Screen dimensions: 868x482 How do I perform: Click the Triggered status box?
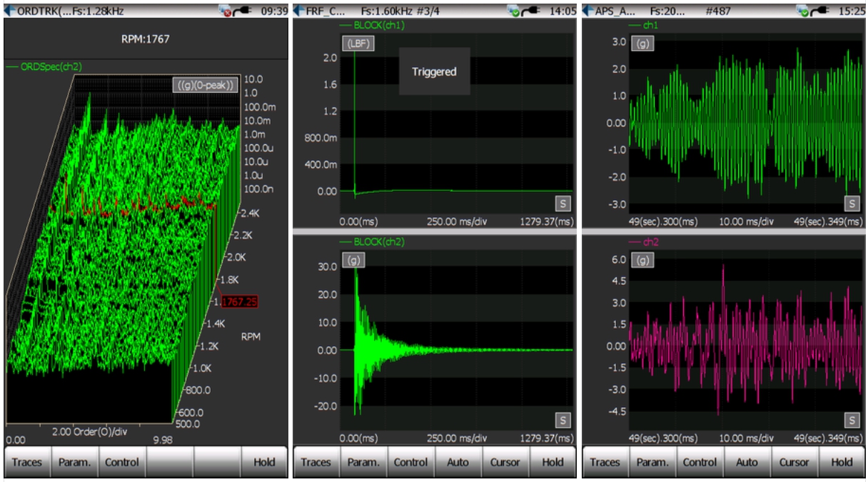point(434,71)
